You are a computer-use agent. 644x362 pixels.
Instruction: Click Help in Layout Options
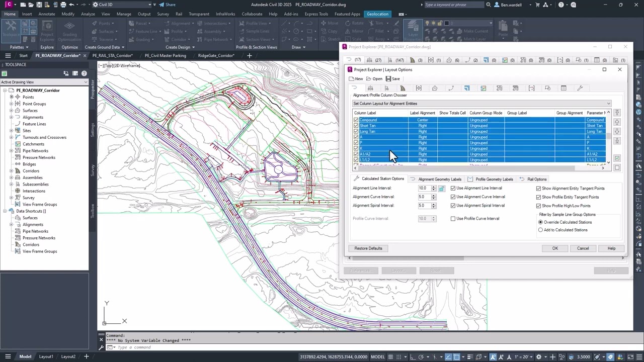pos(611,248)
